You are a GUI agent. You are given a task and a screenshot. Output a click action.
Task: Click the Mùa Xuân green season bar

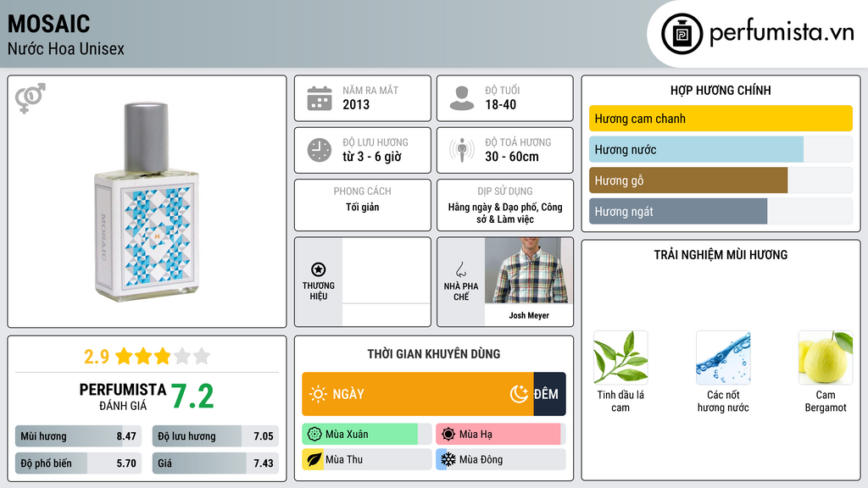coord(359,435)
